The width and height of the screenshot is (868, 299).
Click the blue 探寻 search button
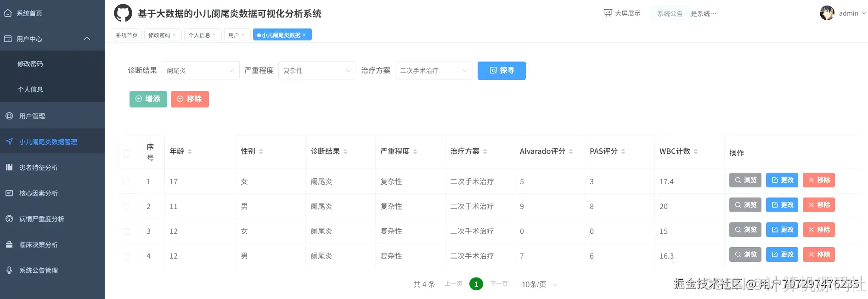click(502, 71)
